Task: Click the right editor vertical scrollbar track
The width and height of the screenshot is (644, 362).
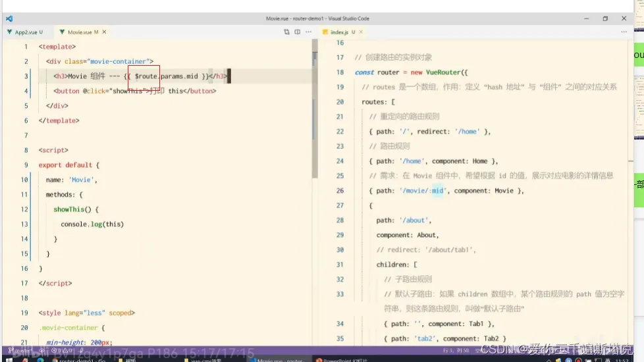Action: pos(630,193)
